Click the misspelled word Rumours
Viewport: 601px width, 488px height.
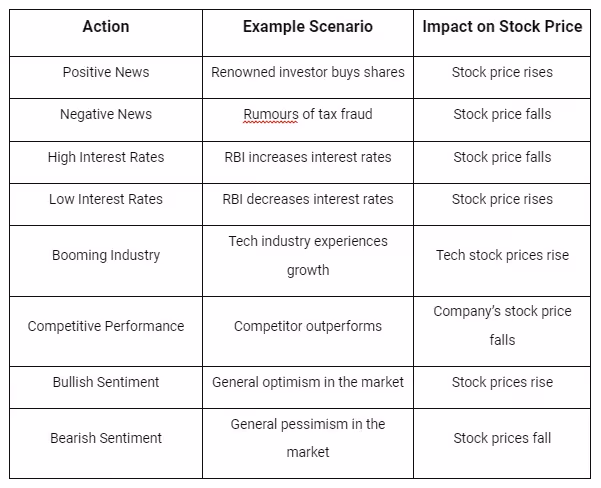point(271,114)
